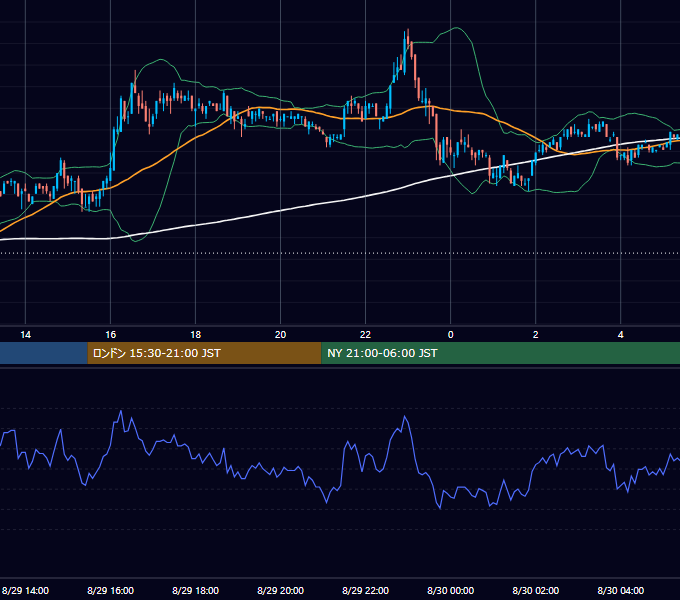Click the 20 hour axis label
This screenshot has width=680, height=600.
pyautogui.click(x=281, y=335)
